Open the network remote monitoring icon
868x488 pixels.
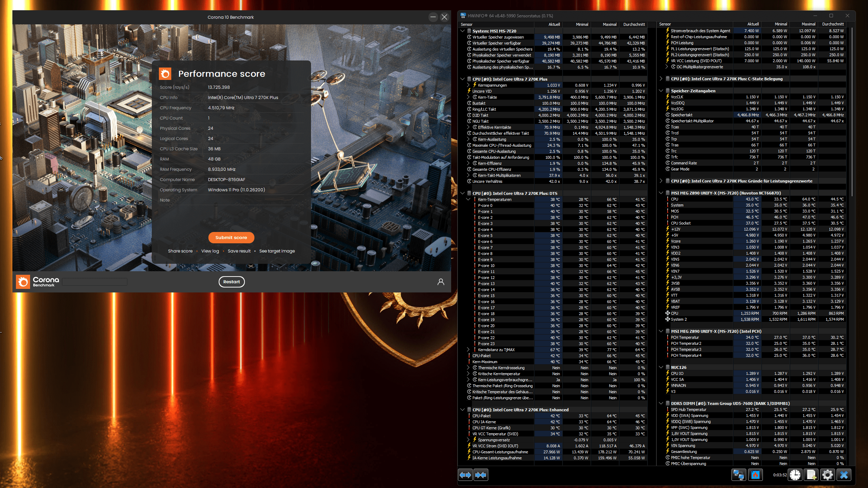coord(739,475)
